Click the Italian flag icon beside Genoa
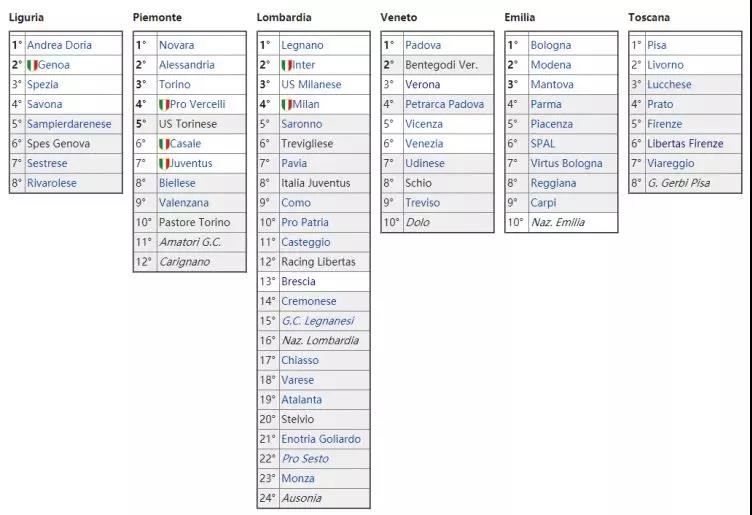The width and height of the screenshot is (752, 515). click(32, 65)
